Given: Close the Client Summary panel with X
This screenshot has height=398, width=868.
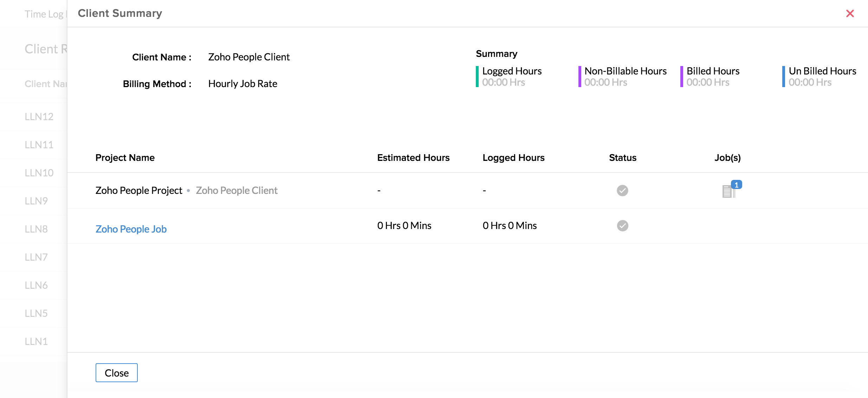Looking at the screenshot, I should [850, 14].
